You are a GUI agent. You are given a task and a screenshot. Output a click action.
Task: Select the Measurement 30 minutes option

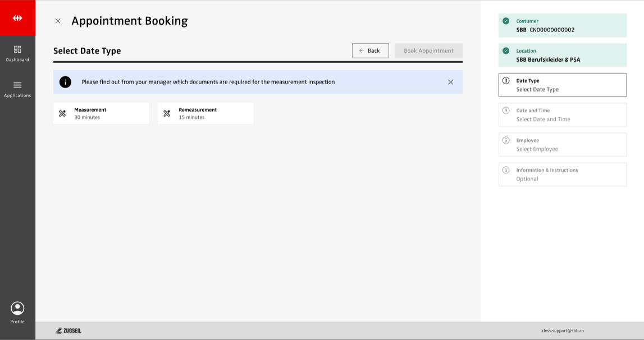tap(101, 113)
